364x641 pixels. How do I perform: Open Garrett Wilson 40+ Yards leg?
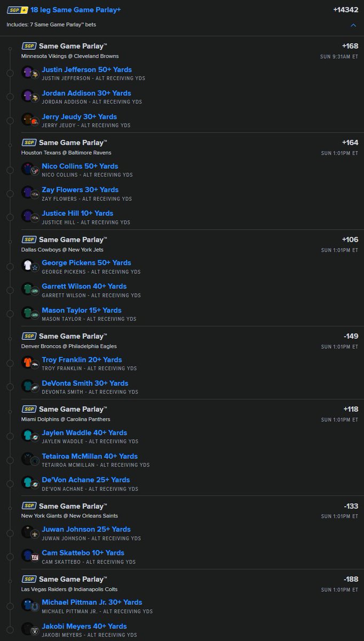[84, 286]
